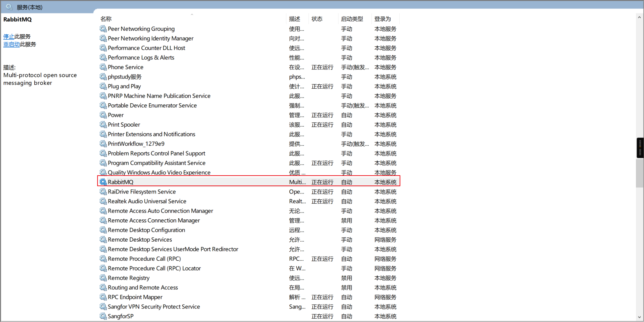
Task: Click the magnifier icon beside 服务(本地)
Action: (9, 7)
